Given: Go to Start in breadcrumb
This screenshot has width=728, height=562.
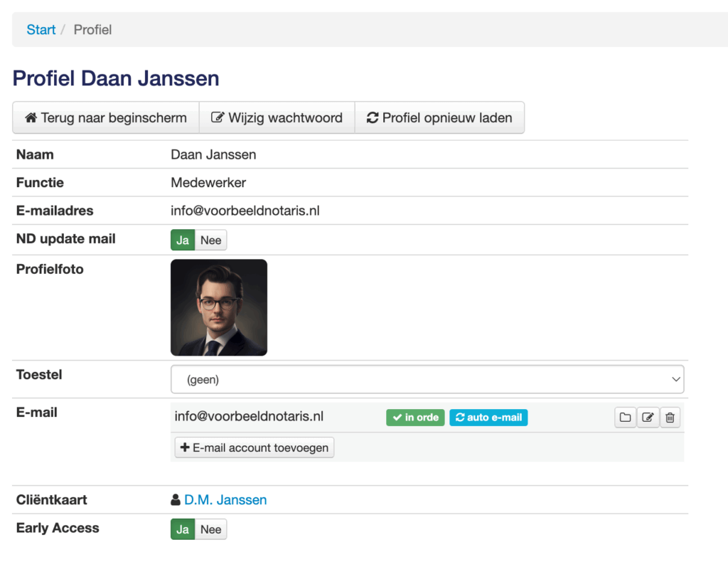Looking at the screenshot, I should coord(41,30).
